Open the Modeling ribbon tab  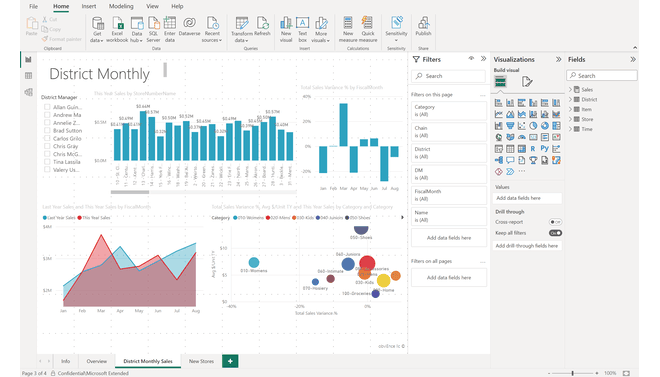click(121, 6)
